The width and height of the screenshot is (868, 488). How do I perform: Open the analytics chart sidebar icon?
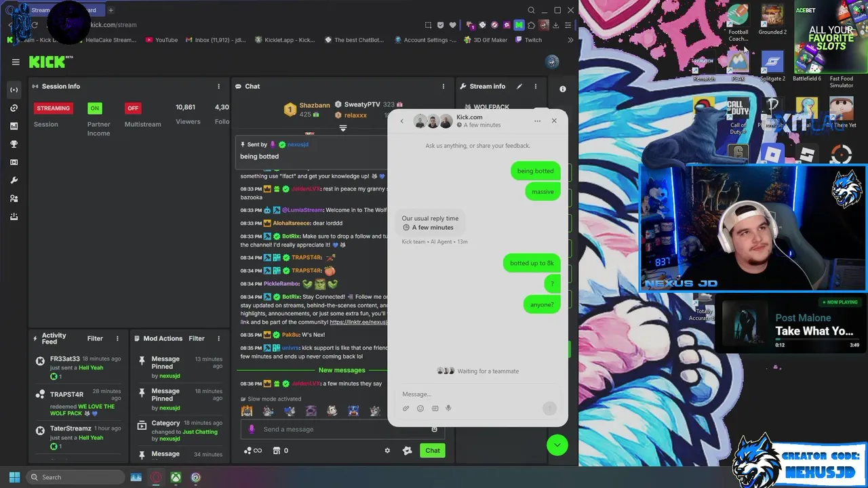coord(14,126)
